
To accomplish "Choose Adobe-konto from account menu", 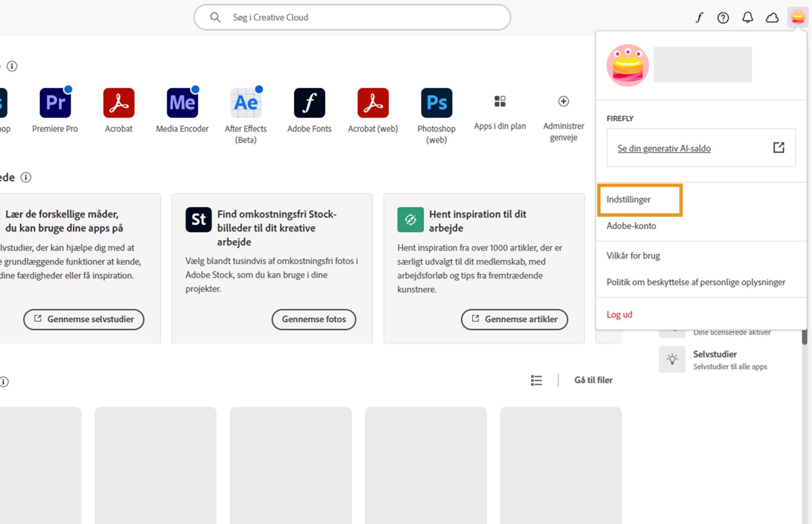I will pyautogui.click(x=631, y=226).
